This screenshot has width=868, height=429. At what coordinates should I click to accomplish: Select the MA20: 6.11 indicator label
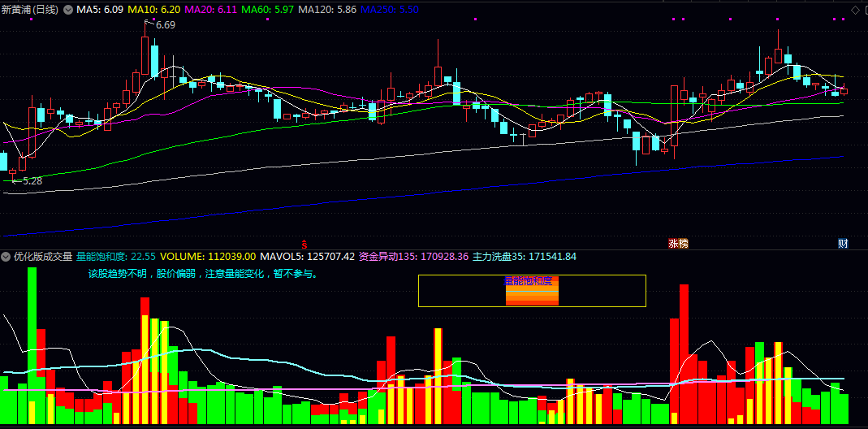point(211,10)
